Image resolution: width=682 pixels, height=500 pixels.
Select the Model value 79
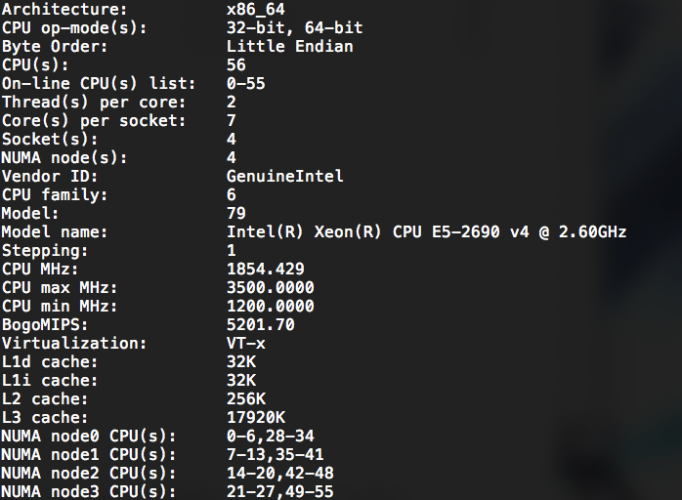(236, 213)
